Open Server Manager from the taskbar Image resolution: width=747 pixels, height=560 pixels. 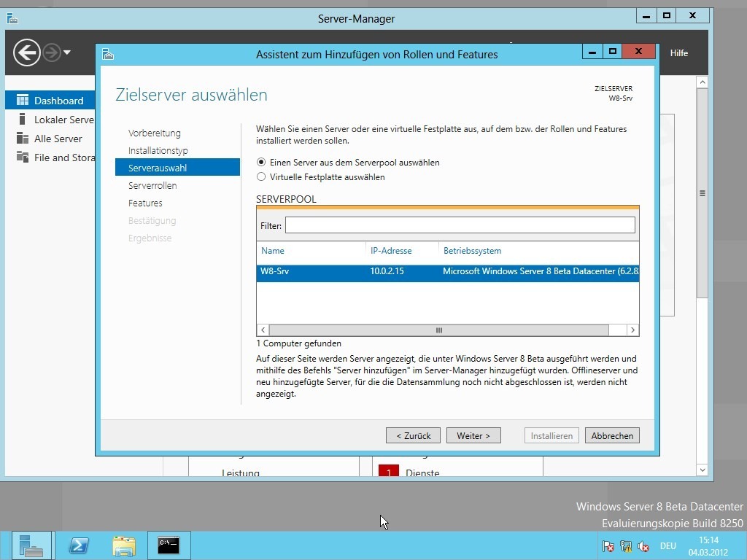coord(31,545)
